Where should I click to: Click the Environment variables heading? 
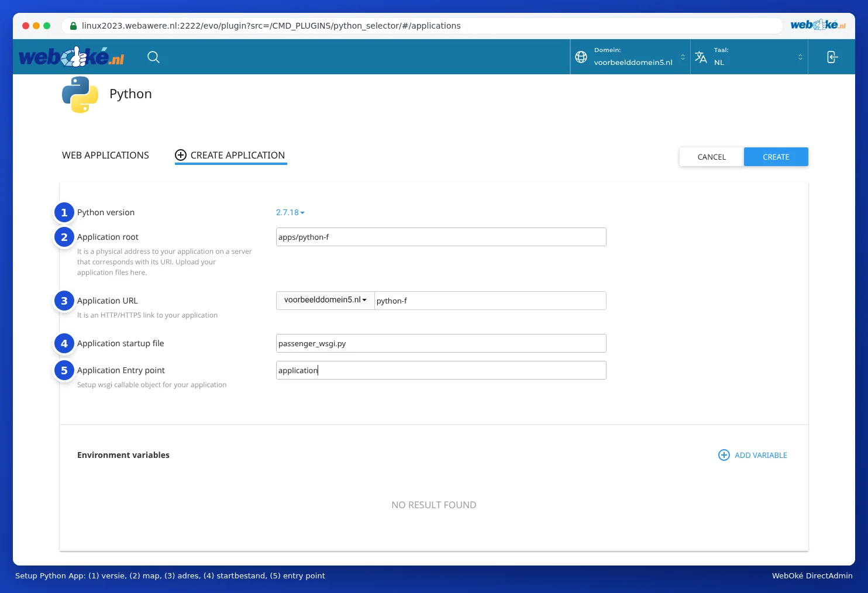click(x=123, y=455)
